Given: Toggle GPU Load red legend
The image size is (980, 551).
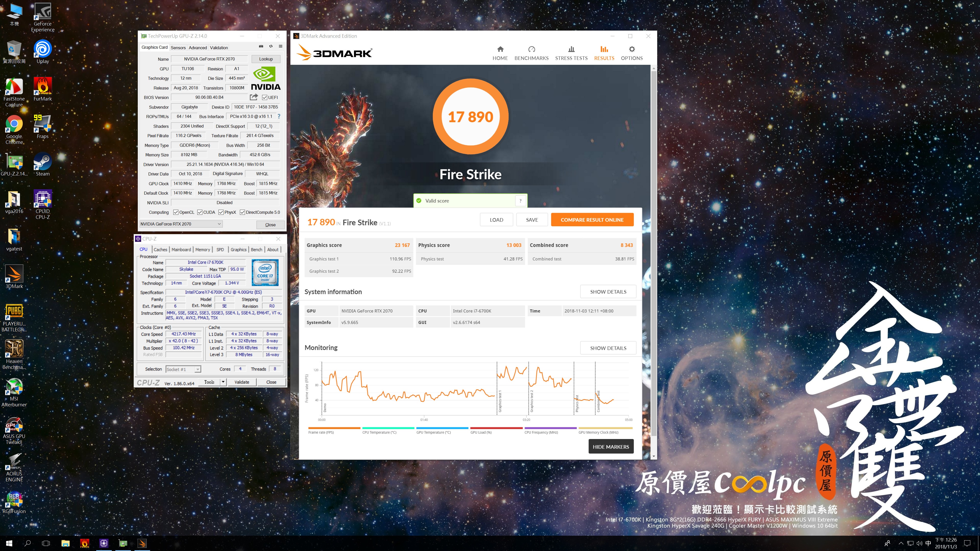Looking at the screenshot, I should click(x=496, y=430).
